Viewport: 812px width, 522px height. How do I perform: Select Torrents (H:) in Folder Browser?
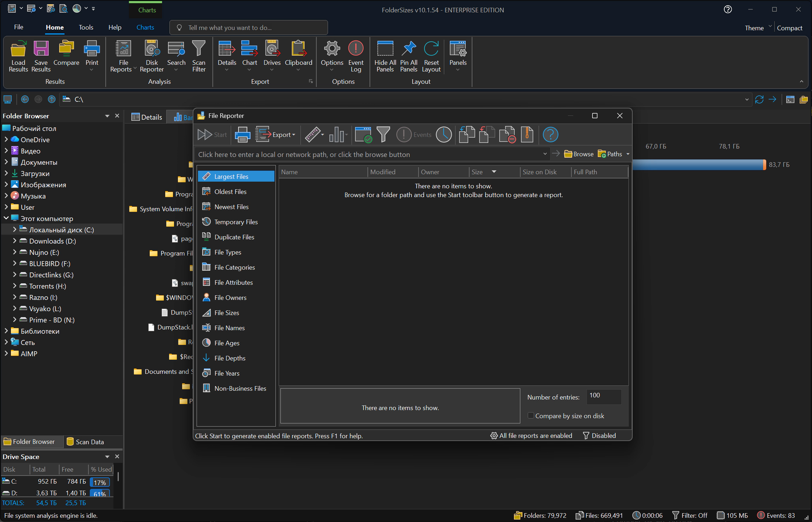click(48, 286)
